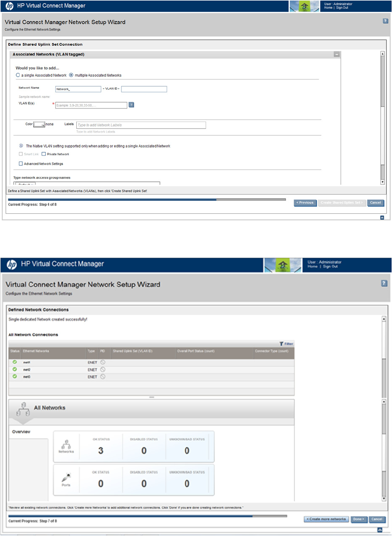This screenshot has height=536, width=392.
Task: Open the Color dropdown picker
Action: point(39,125)
